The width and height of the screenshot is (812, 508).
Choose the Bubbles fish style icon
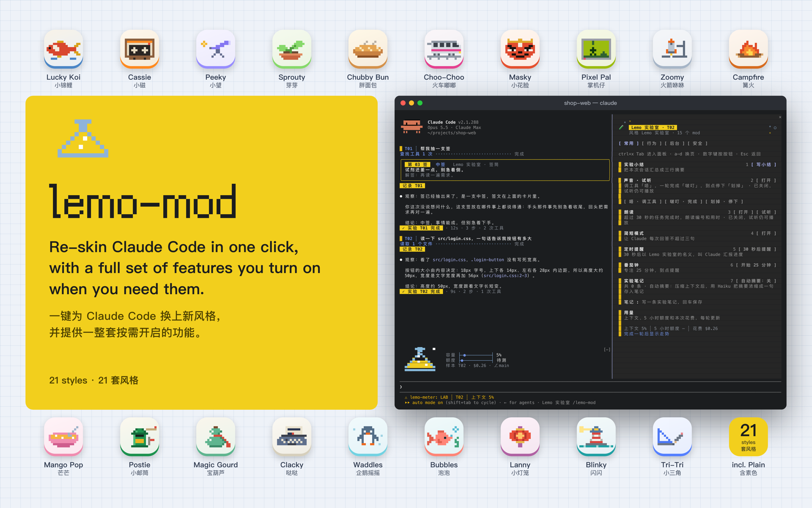(x=444, y=437)
